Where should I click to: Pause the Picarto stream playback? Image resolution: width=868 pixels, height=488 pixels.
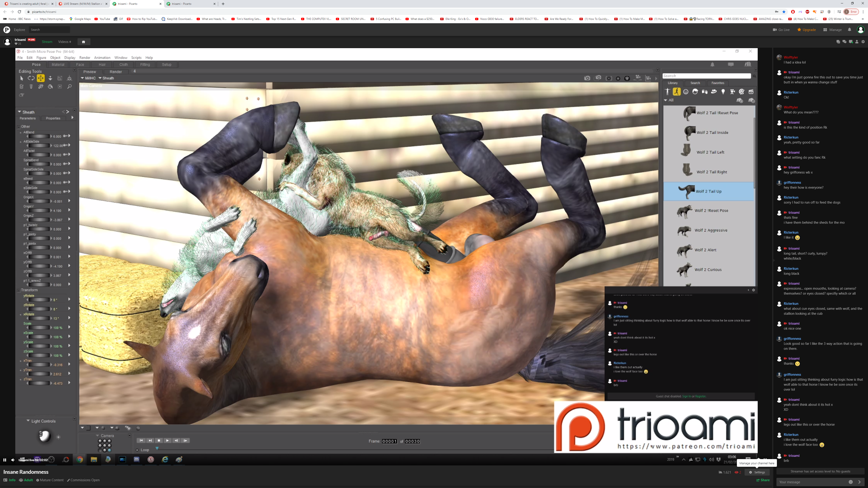[5, 460]
